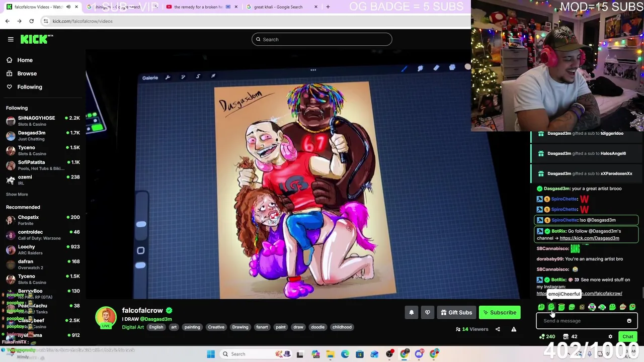Click the report warning triangle icon
The width and height of the screenshot is (644, 362).
(x=514, y=329)
